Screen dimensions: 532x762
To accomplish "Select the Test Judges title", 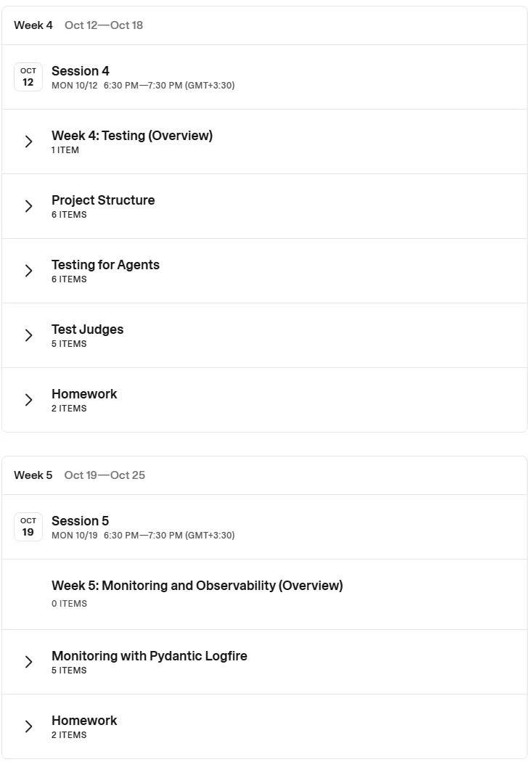I will (x=87, y=329).
